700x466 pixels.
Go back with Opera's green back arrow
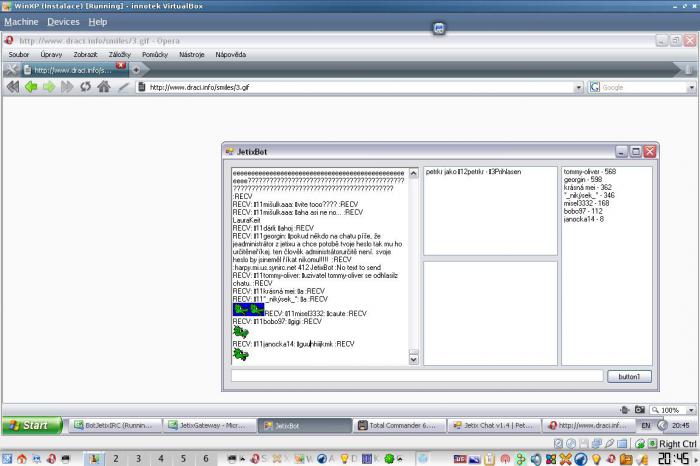[x=31, y=87]
